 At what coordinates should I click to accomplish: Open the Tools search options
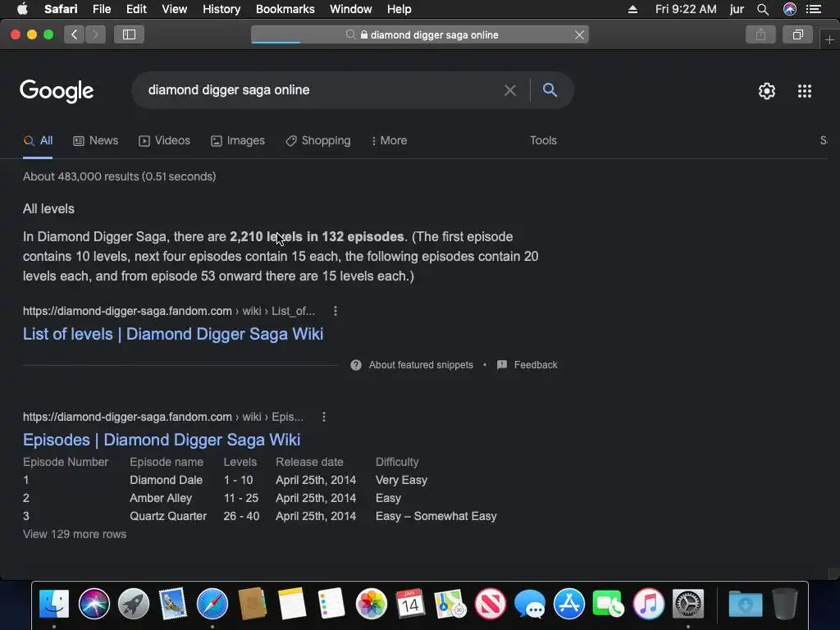[543, 140]
